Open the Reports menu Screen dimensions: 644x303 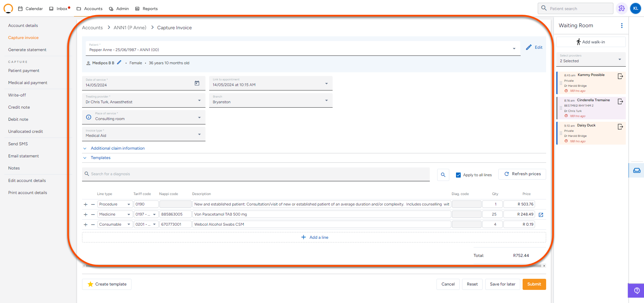click(x=147, y=9)
